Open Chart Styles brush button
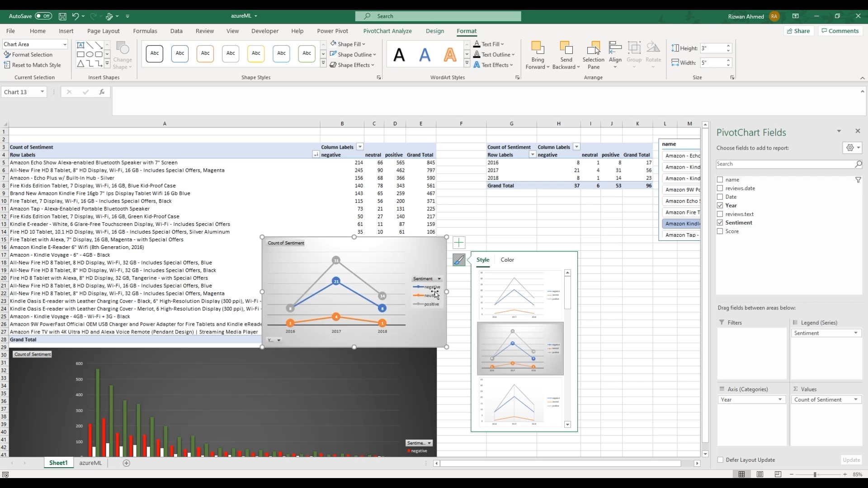This screenshot has height=488, width=868. click(x=458, y=260)
